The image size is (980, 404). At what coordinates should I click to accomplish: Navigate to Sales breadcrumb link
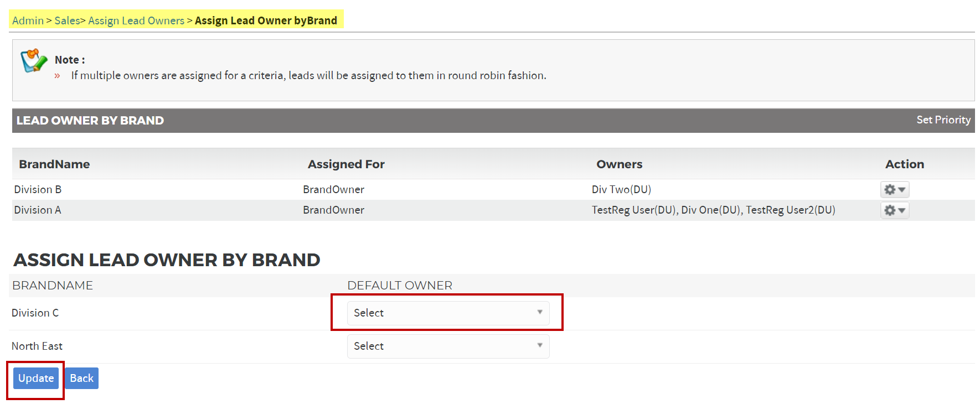click(67, 20)
